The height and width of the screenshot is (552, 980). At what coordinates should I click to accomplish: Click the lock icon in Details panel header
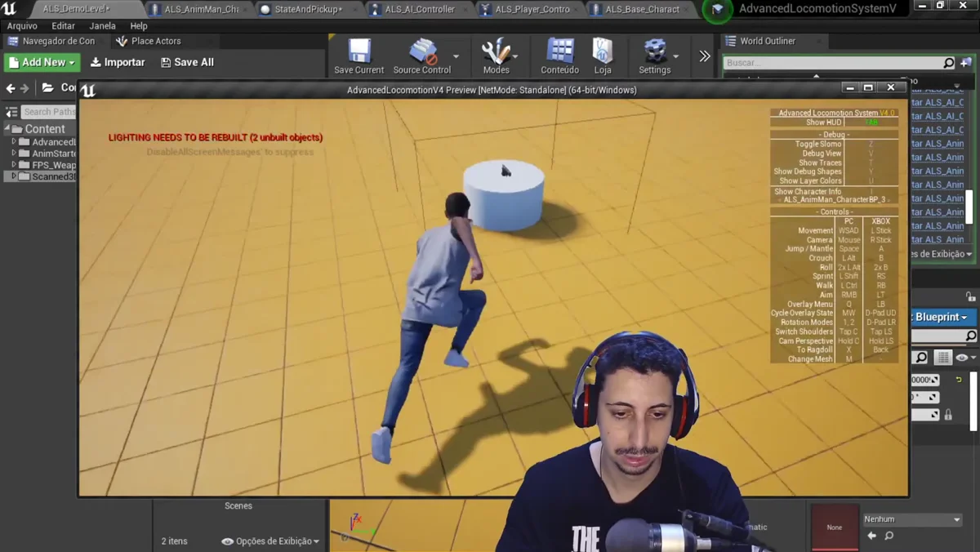[x=970, y=296]
